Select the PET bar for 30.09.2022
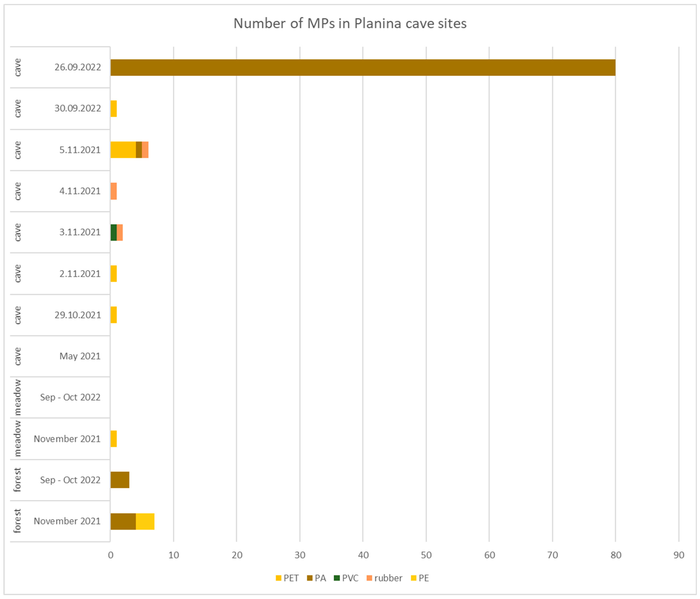Viewport: 700px width, 599px height. click(114, 108)
